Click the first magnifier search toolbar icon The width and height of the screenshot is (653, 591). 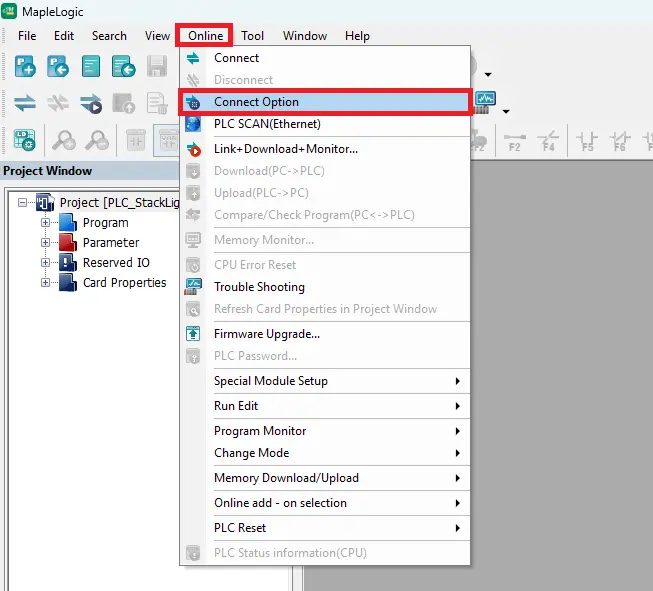click(64, 140)
